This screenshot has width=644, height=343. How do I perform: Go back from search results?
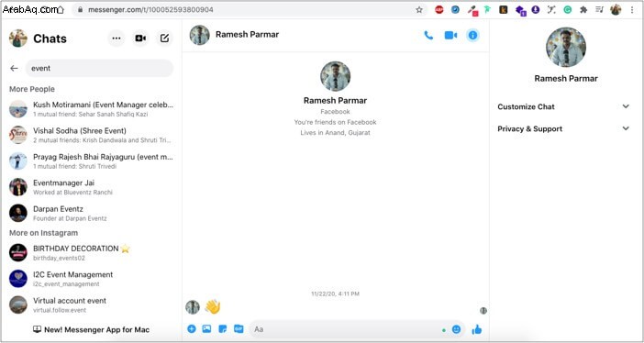(15, 68)
